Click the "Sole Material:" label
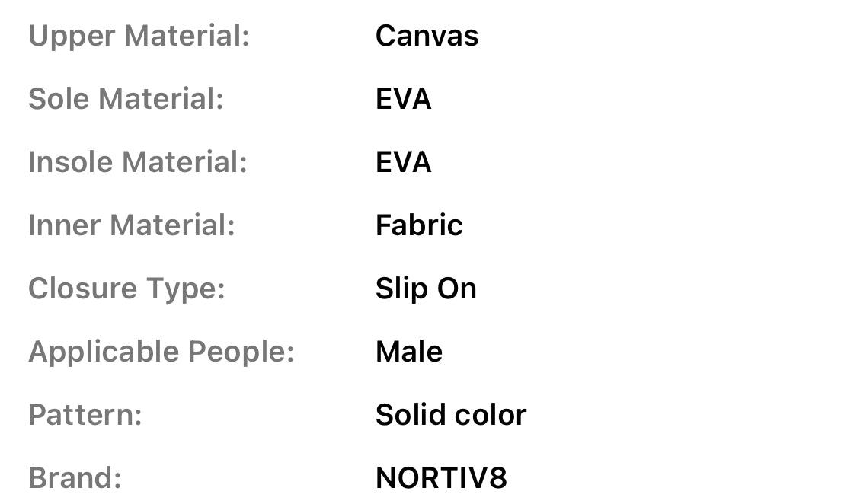 click(x=126, y=99)
